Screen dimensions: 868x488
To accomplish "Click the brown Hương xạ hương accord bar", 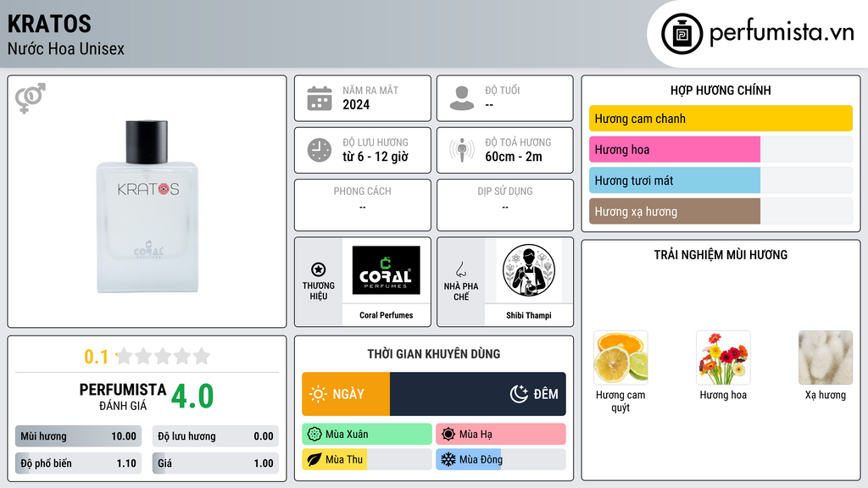I will pyautogui.click(x=675, y=211).
